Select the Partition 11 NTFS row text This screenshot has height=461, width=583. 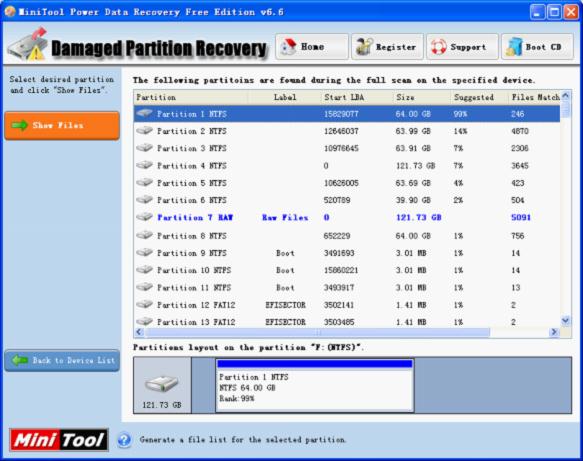194,287
